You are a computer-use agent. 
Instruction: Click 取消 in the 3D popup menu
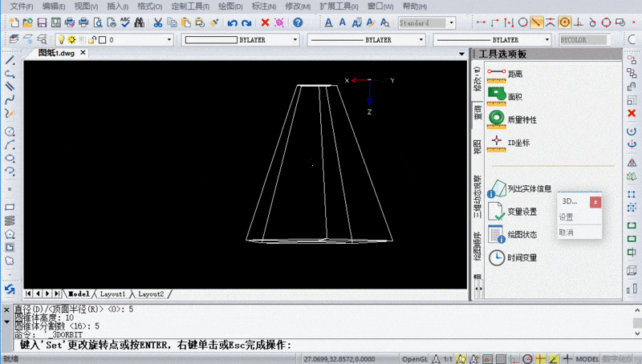pos(566,232)
